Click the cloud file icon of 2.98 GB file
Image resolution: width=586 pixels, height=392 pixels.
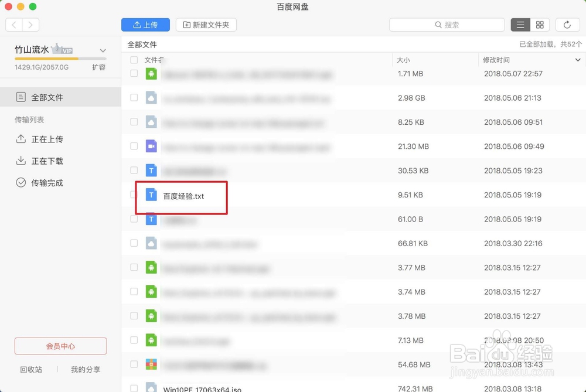pyautogui.click(x=151, y=98)
